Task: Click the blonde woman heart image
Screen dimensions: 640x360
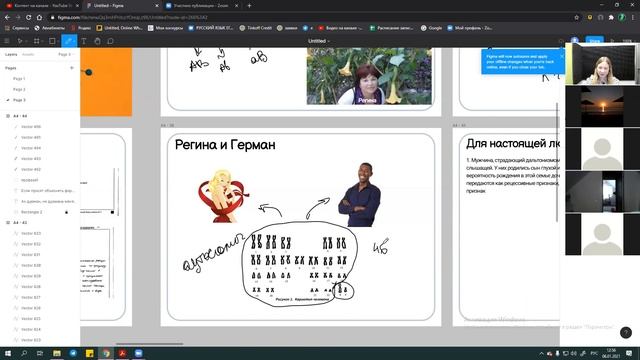Action: click(x=223, y=196)
